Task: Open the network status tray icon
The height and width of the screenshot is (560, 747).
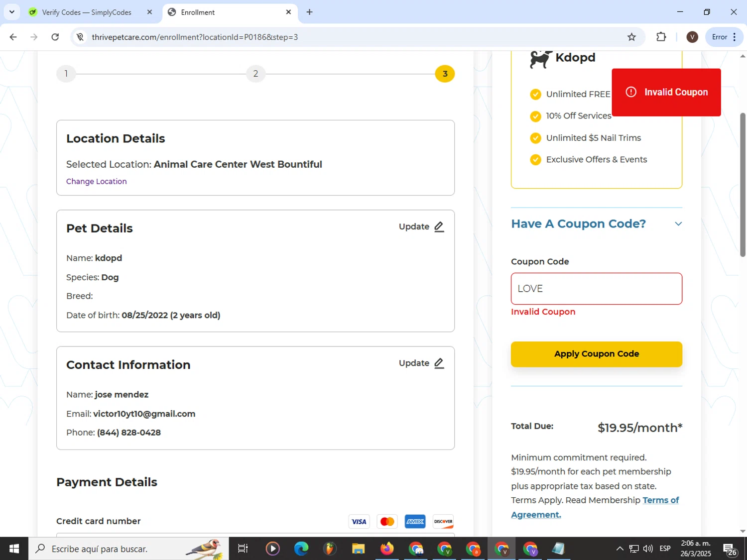Action: pyautogui.click(x=634, y=549)
